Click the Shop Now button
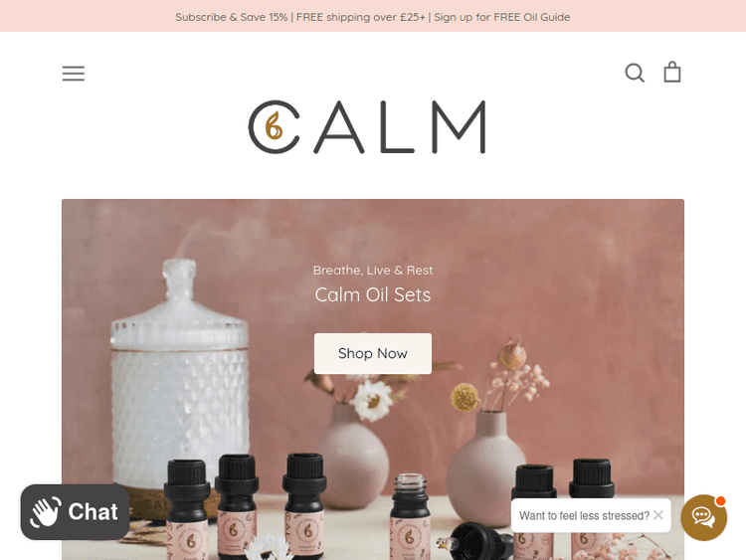Image resolution: width=746 pixels, height=560 pixels. point(373,353)
